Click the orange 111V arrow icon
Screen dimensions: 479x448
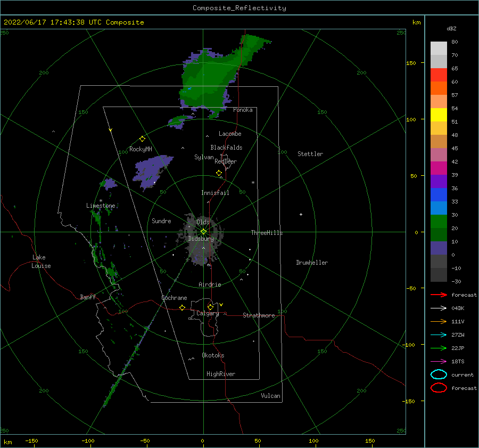pyautogui.click(x=439, y=321)
